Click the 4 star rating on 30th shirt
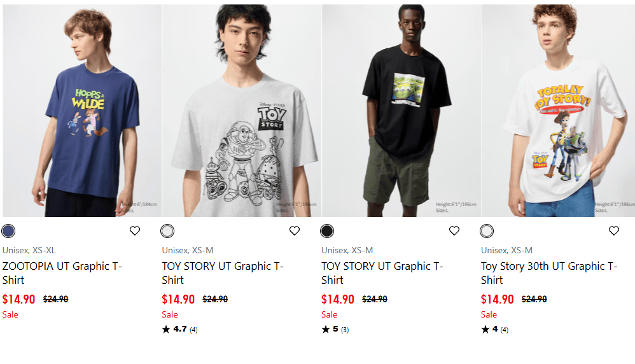Viewport: 635px width, 364px height. 495,330
